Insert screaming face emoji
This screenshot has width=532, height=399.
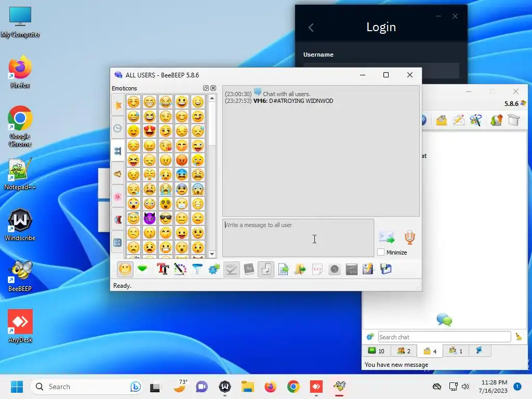(198, 189)
